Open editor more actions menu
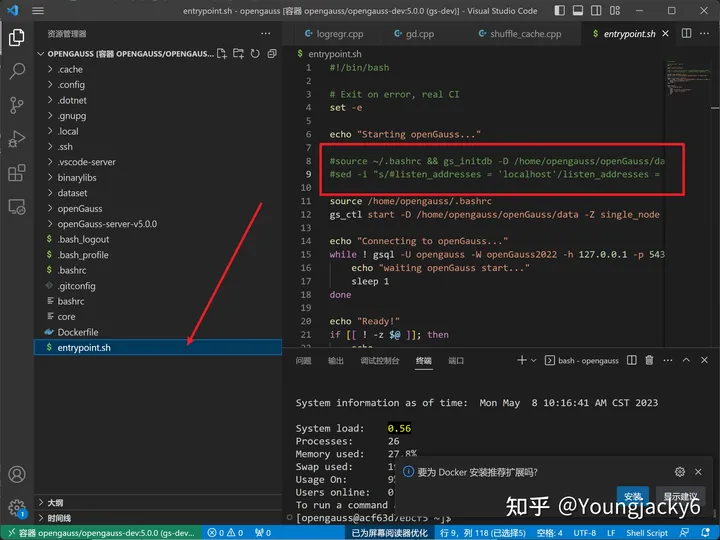The width and height of the screenshot is (720, 540). click(704, 34)
